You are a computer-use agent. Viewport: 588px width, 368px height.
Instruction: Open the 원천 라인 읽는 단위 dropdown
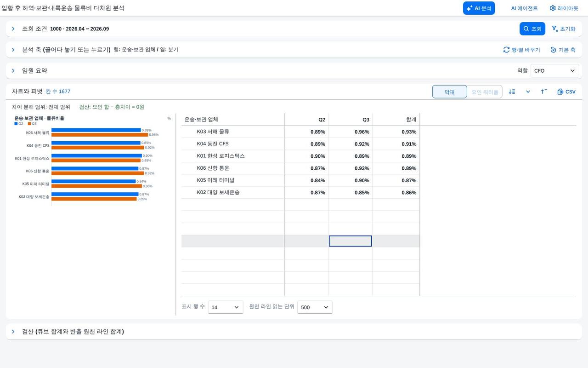coord(315,307)
